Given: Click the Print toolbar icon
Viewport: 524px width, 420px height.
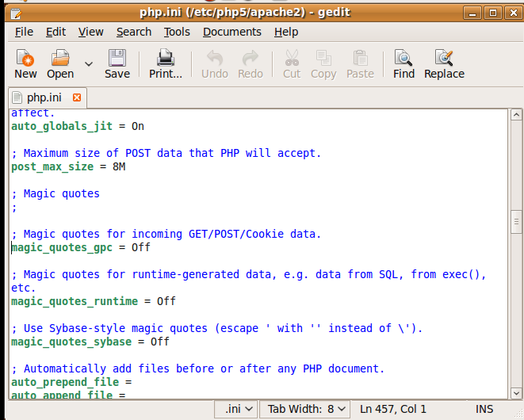Looking at the screenshot, I should tap(166, 58).
